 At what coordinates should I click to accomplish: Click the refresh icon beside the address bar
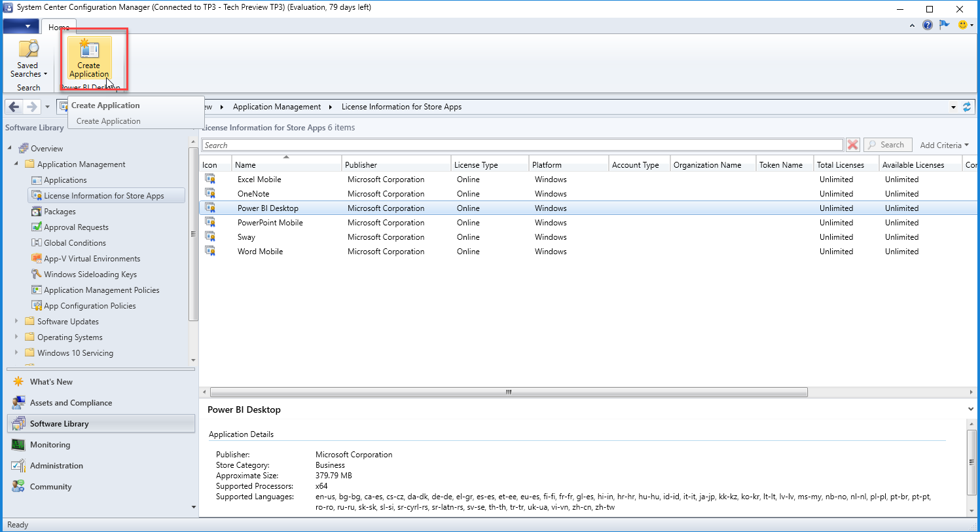967,107
